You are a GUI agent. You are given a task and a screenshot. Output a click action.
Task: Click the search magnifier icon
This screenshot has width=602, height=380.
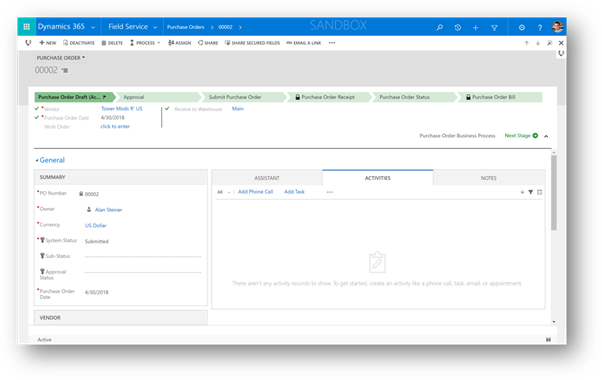440,27
